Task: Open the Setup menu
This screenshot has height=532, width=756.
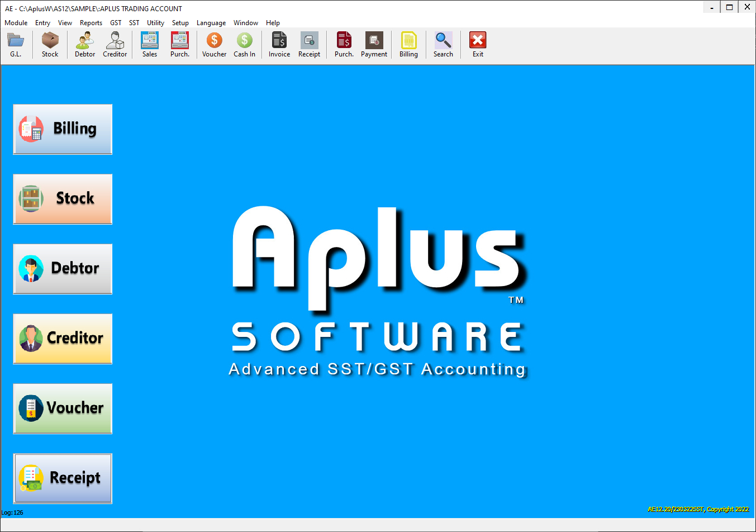Action: tap(180, 23)
